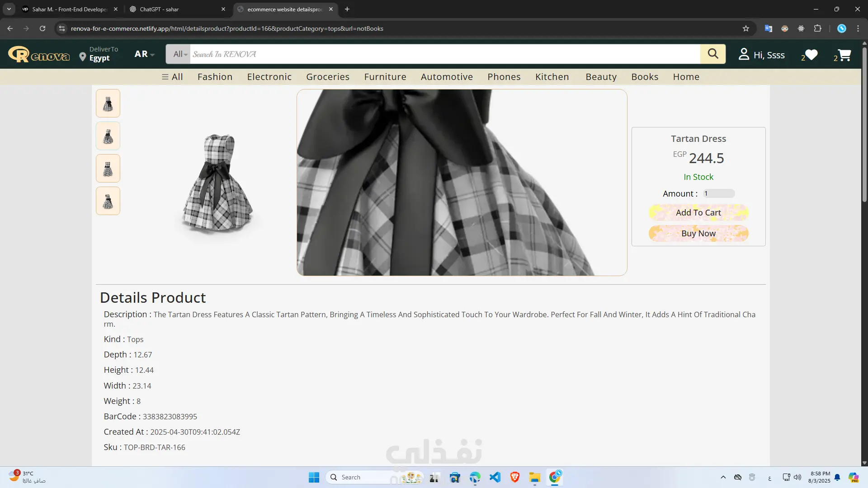Expand the All hamburger menu
Viewport: 868px width, 488px height.
pyautogui.click(x=172, y=77)
